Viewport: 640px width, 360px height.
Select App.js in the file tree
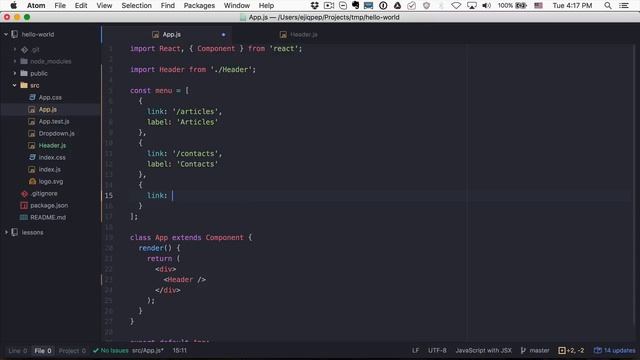coord(47,109)
